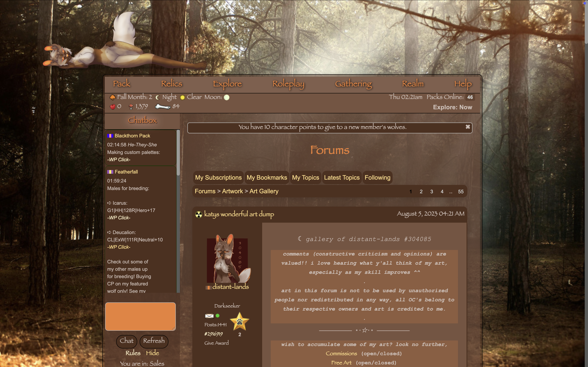
Task: Click the chatbox scrollbar
Action: (178, 153)
